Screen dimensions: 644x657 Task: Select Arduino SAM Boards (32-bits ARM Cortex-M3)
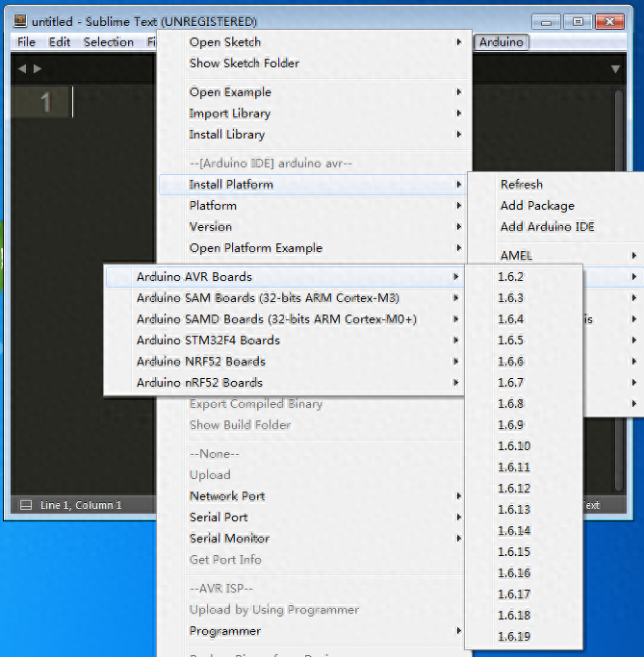284,297
